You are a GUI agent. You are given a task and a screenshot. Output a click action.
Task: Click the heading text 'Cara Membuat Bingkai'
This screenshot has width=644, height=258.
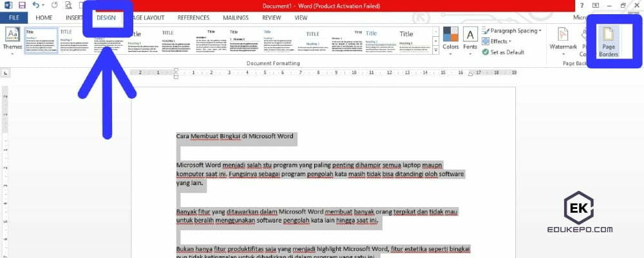pos(207,136)
